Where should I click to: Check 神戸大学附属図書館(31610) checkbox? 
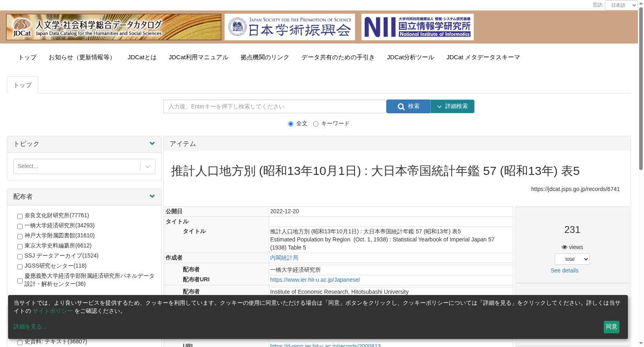[x=20, y=237]
